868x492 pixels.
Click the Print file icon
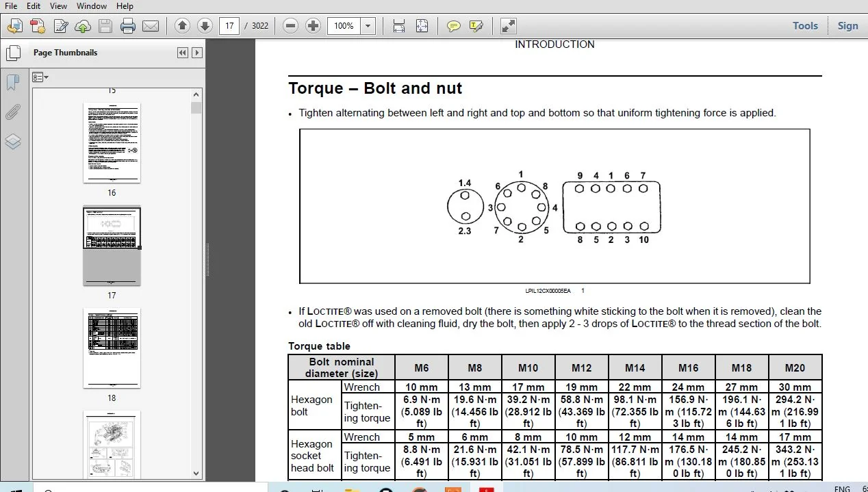[x=128, y=26]
